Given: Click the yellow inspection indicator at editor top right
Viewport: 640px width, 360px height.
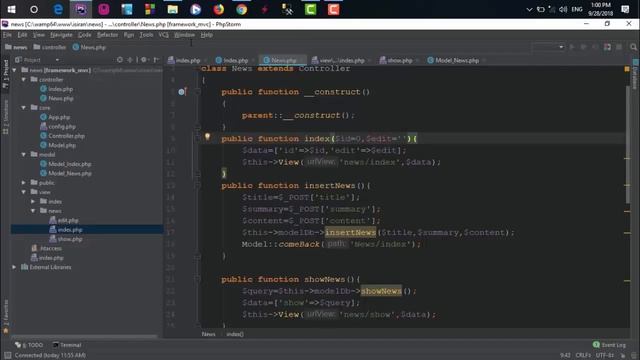Looking at the screenshot, I should click(x=627, y=69).
